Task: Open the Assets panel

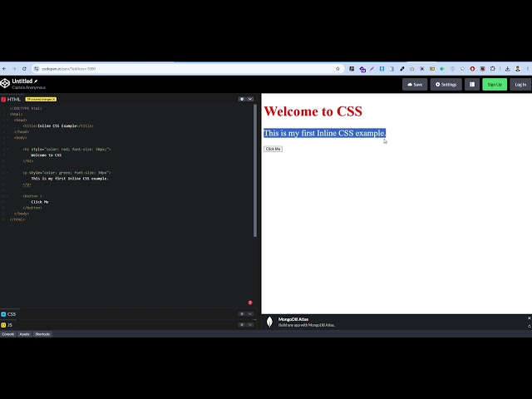Action: 24,334
